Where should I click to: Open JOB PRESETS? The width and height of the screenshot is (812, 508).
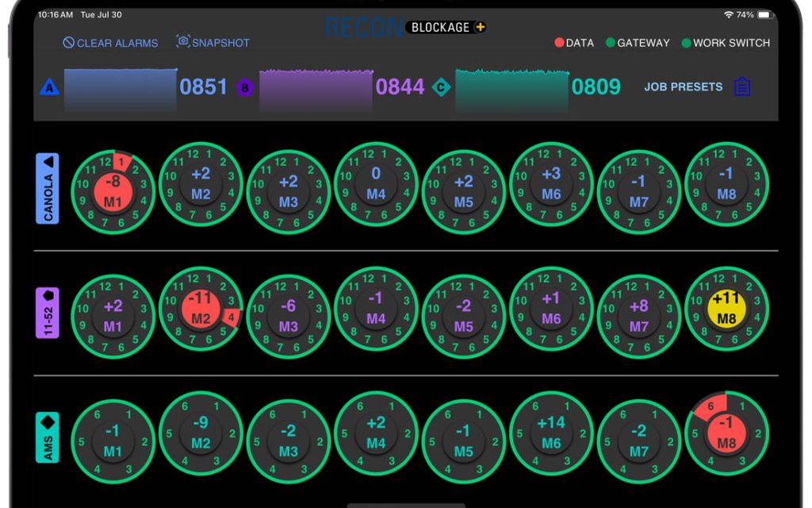[x=684, y=87]
